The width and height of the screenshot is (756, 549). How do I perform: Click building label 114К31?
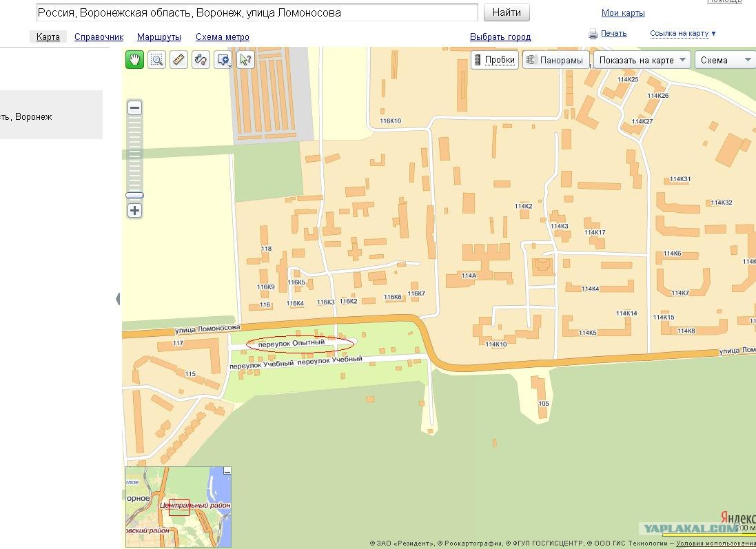[x=680, y=179]
